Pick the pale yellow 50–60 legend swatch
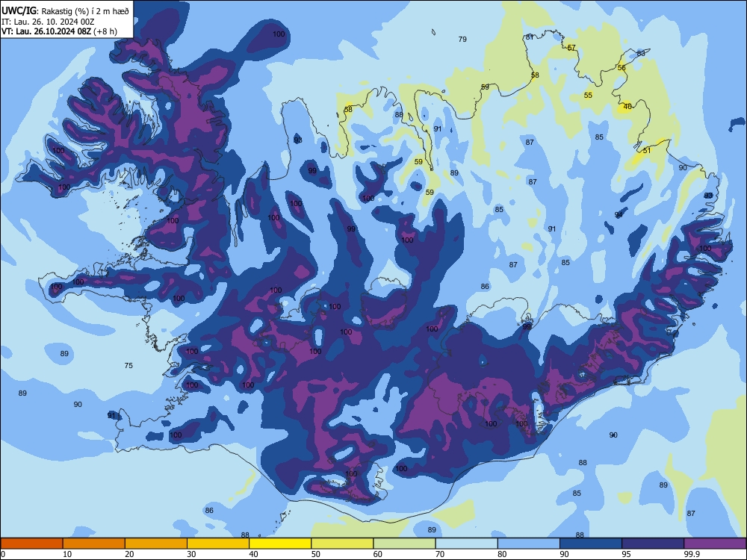This screenshot has width=747, height=560. click(343, 544)
